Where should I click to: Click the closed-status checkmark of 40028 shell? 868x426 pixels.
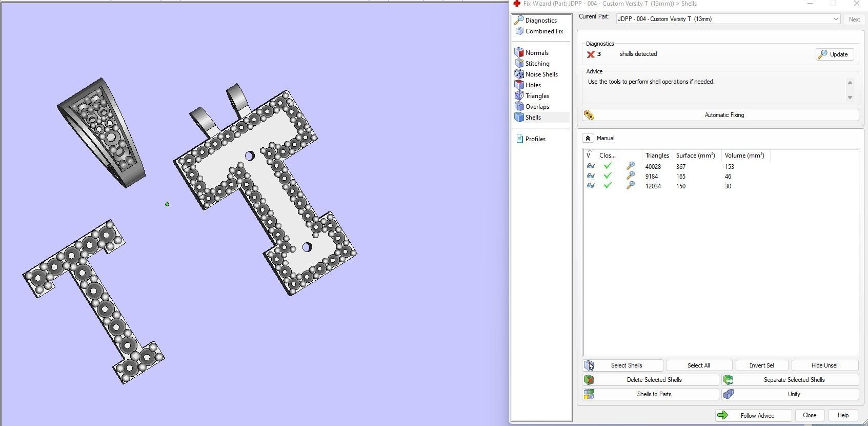pos(608,166)
